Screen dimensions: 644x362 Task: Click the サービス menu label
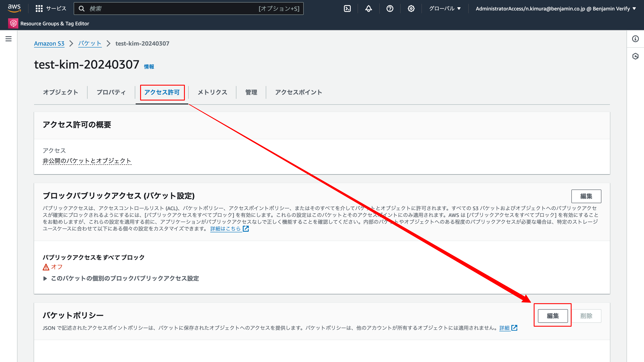56,9
